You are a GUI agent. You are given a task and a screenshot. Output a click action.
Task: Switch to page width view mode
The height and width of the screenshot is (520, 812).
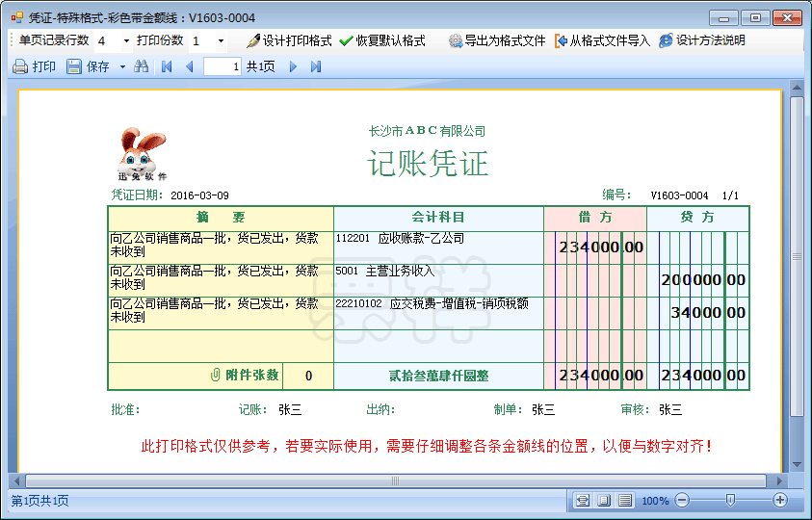(583, 501)
